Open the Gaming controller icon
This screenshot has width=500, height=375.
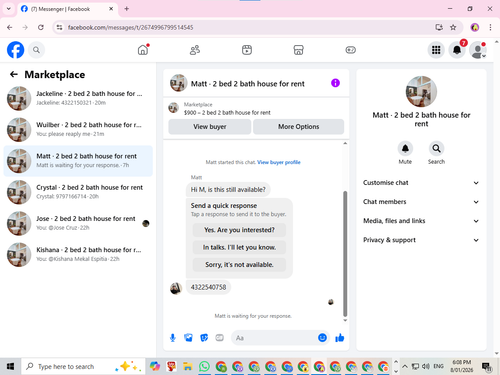350,50
